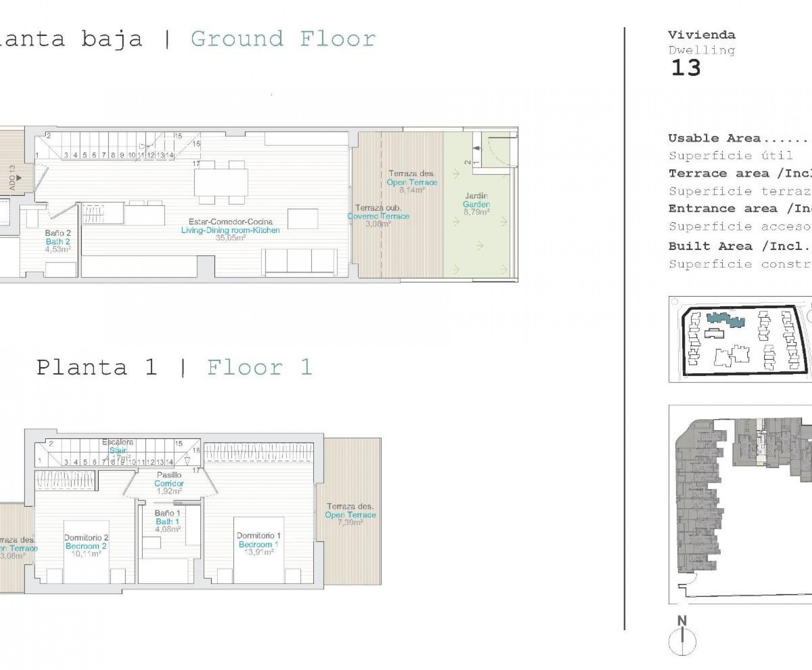
Task: Click the 'Baño 2' room label
Action: (58, 233)
